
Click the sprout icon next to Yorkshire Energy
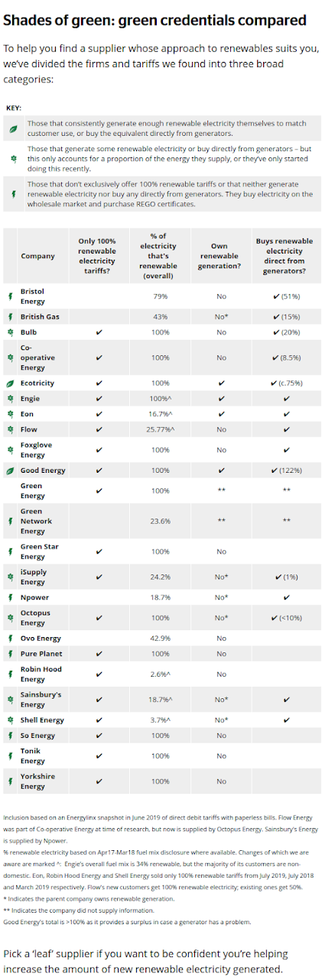click(x=11, y=781)
